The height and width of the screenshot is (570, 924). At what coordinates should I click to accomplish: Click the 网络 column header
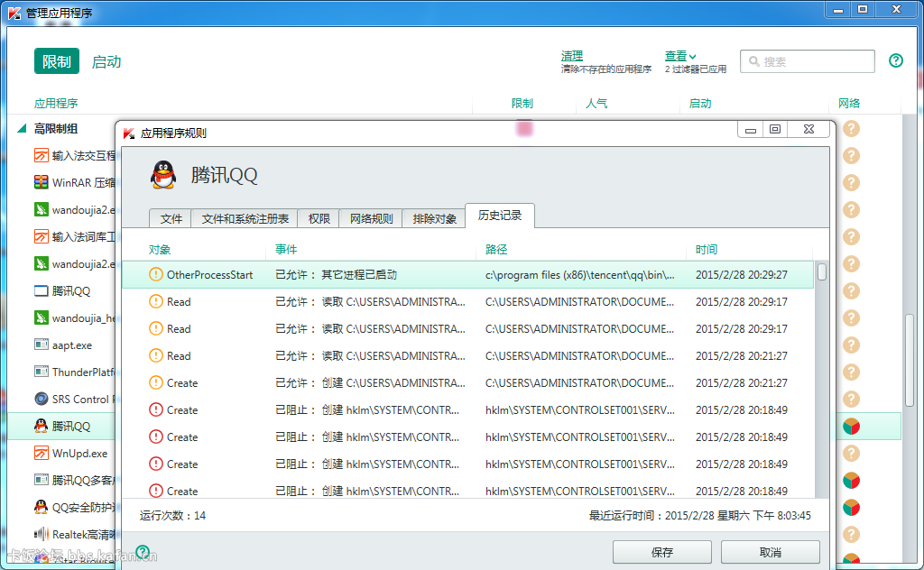pos(848,104)
